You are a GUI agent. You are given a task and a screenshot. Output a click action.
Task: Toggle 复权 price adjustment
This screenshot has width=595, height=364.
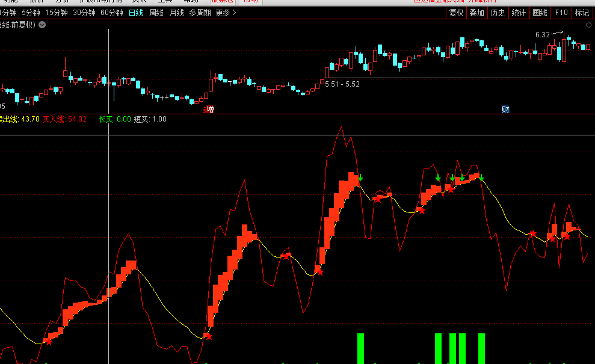tap(456, 13)
